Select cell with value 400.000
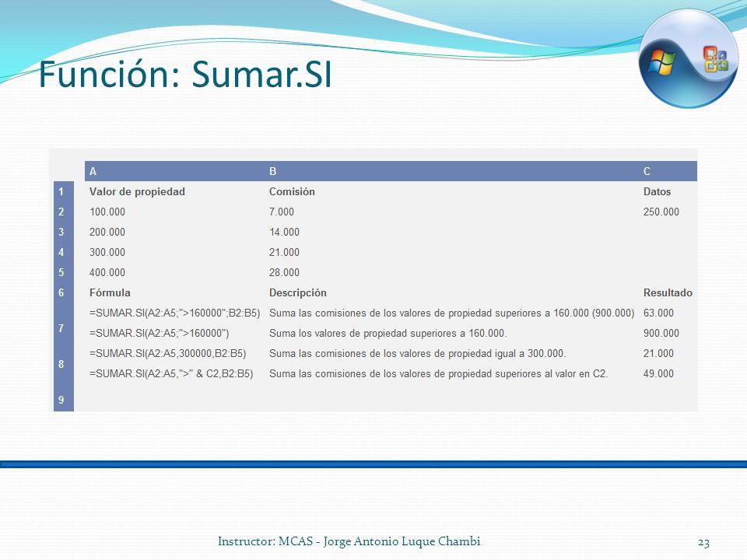Screen dimensions: 747x560 tap(107, 273)
